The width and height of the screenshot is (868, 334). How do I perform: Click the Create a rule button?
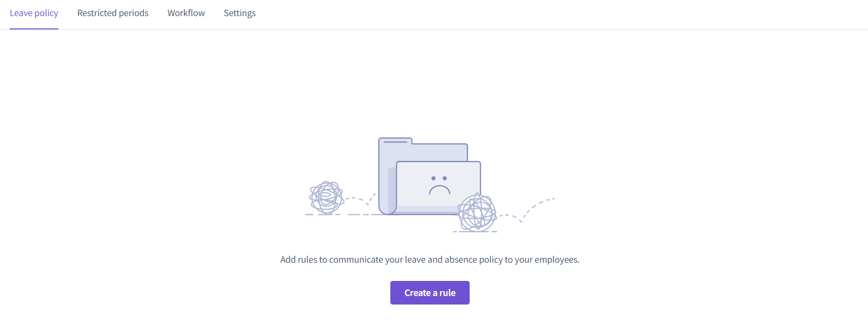[430, 293]
